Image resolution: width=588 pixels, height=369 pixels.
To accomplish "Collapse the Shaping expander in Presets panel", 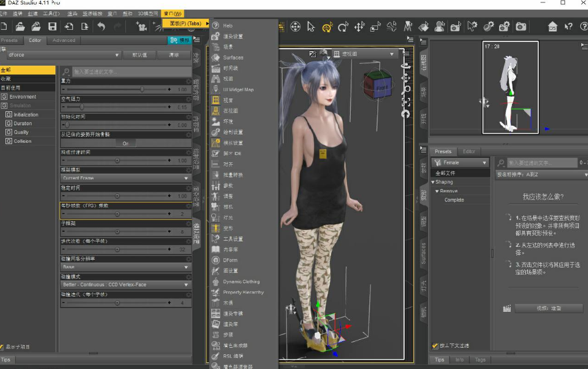I will [x=433, y=182].
